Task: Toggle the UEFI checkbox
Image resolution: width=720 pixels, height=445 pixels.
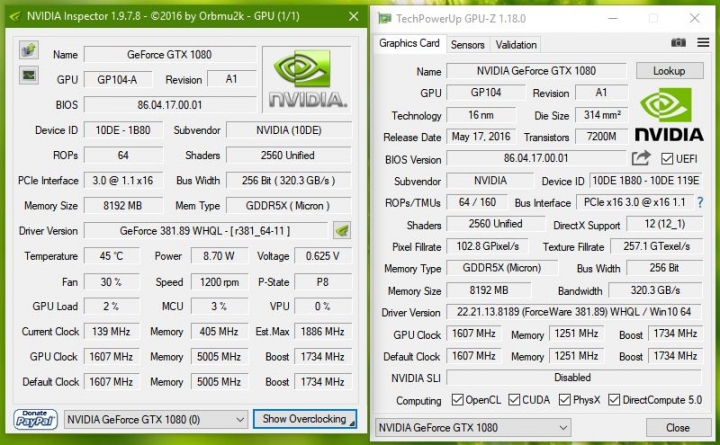Action: pos(667,159)
